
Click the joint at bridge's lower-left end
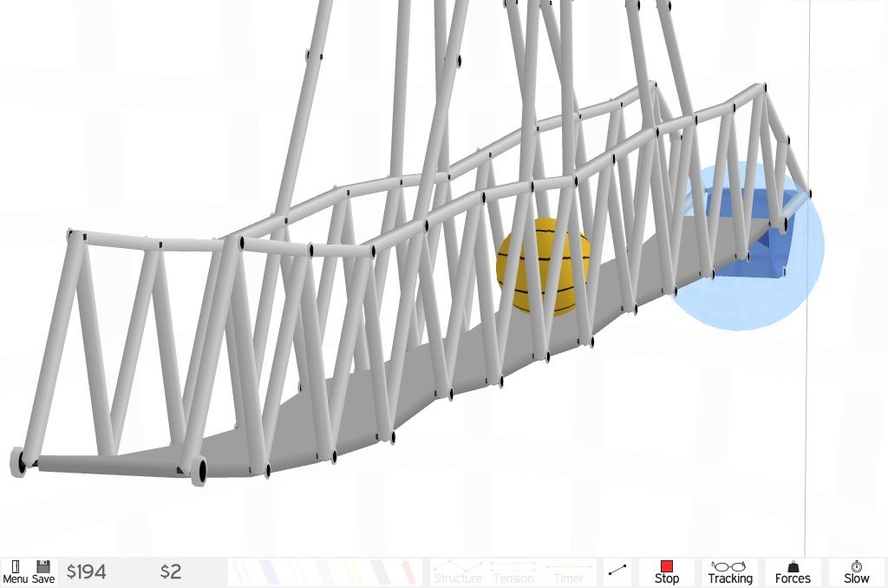(x=19, y=461)
